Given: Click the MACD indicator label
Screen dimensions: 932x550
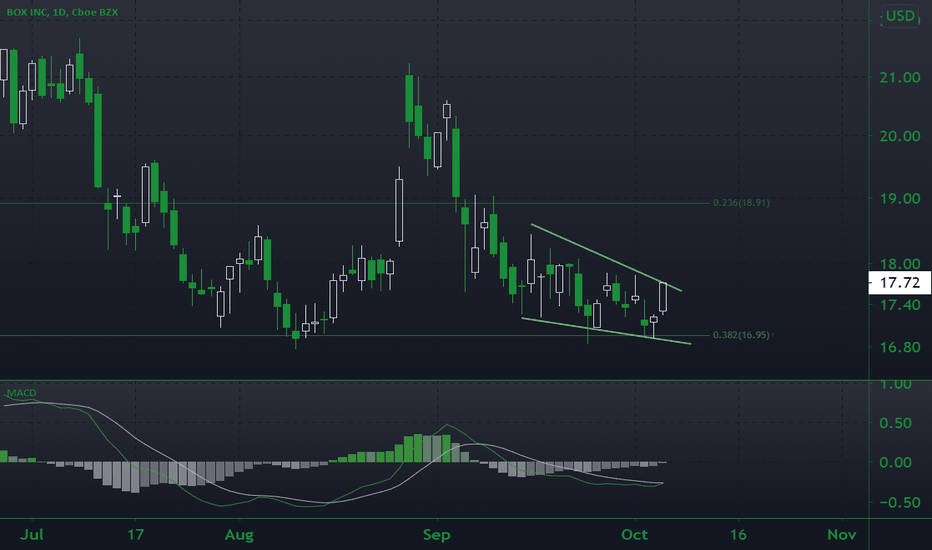Looking at the screenshot, I should (x=21, y=393).
